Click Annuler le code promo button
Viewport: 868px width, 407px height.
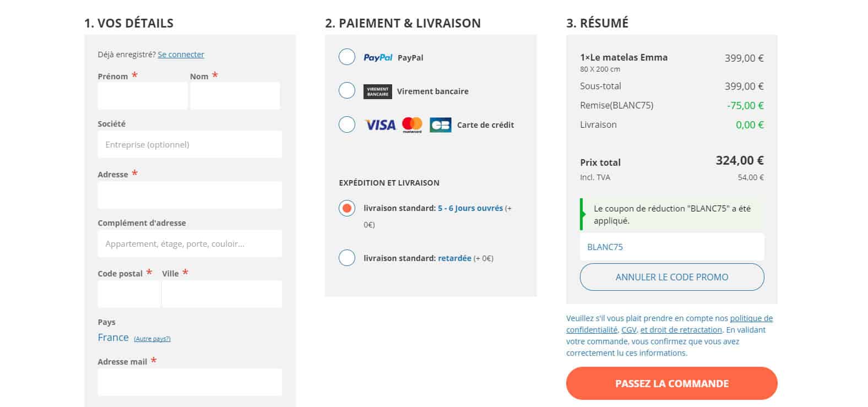(671, 277)
